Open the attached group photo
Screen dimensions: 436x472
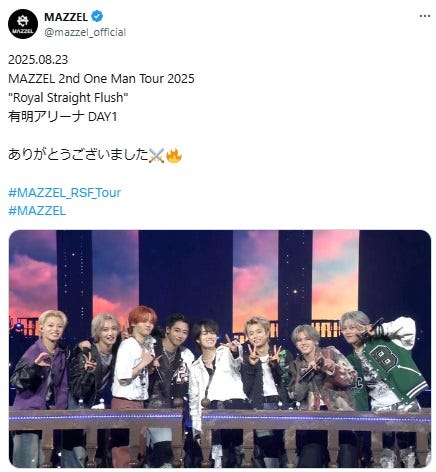pyautogui.click(x=220, y=349)
